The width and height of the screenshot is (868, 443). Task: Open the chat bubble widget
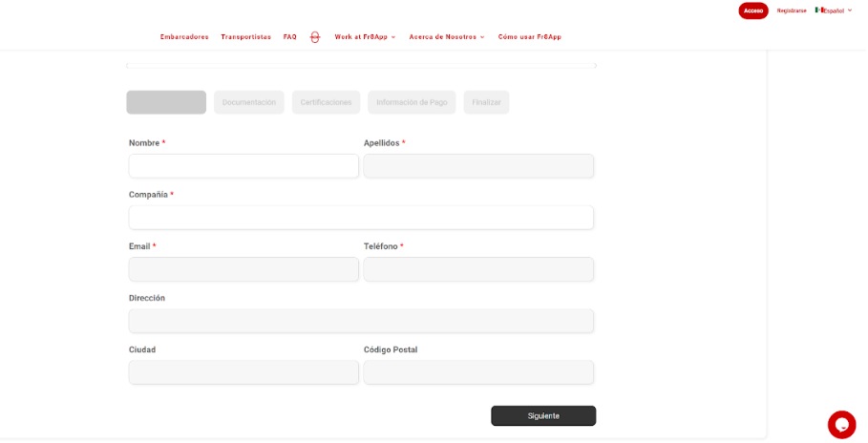coord(842,425)
